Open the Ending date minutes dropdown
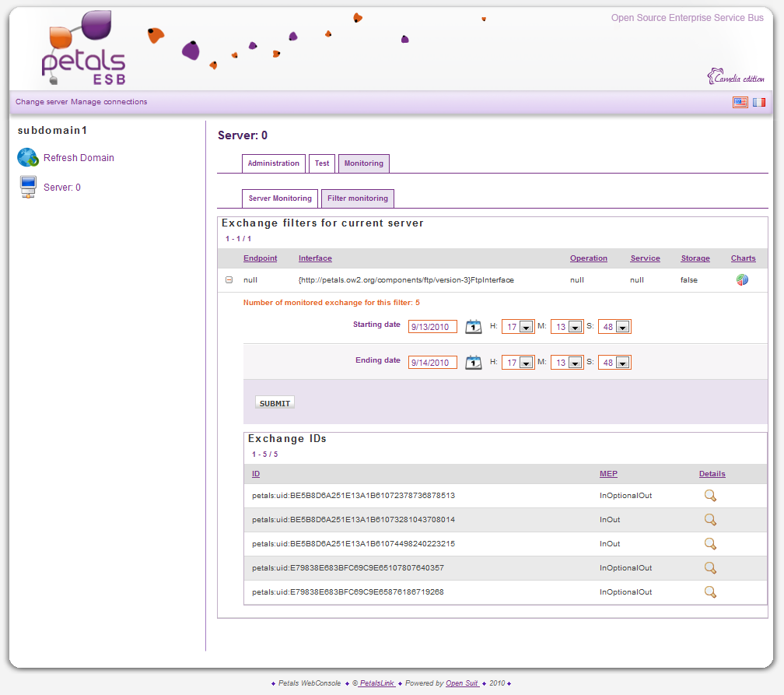 575,363
